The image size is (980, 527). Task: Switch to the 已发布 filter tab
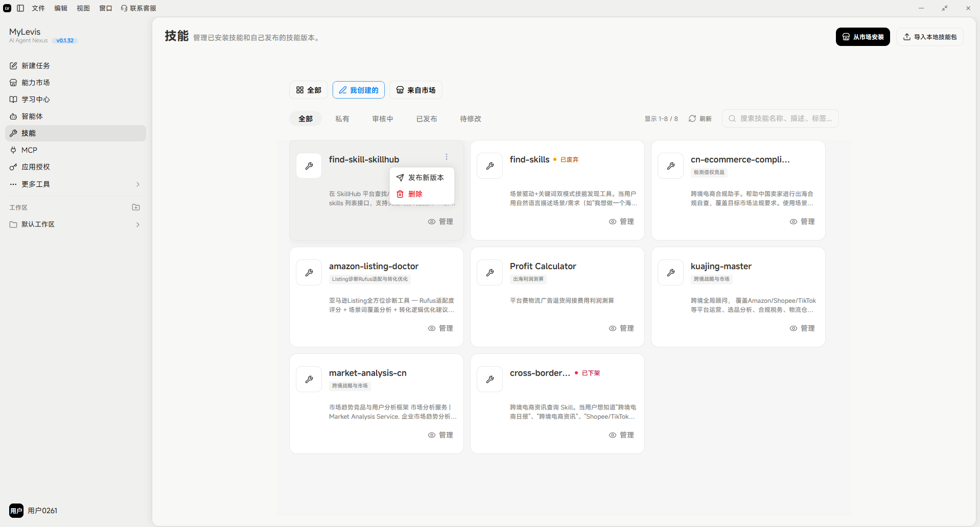[427, 119]
